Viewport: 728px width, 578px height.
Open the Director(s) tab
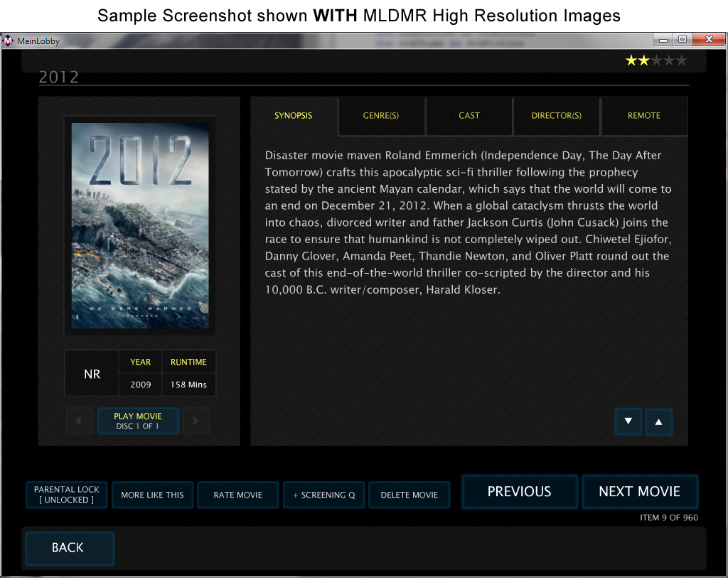tap(556, 116)
